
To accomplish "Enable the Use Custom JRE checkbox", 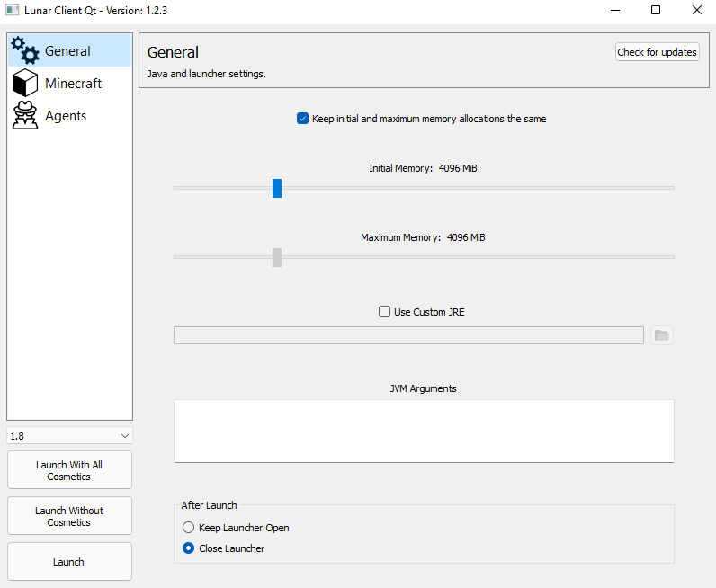I will 385,312.
